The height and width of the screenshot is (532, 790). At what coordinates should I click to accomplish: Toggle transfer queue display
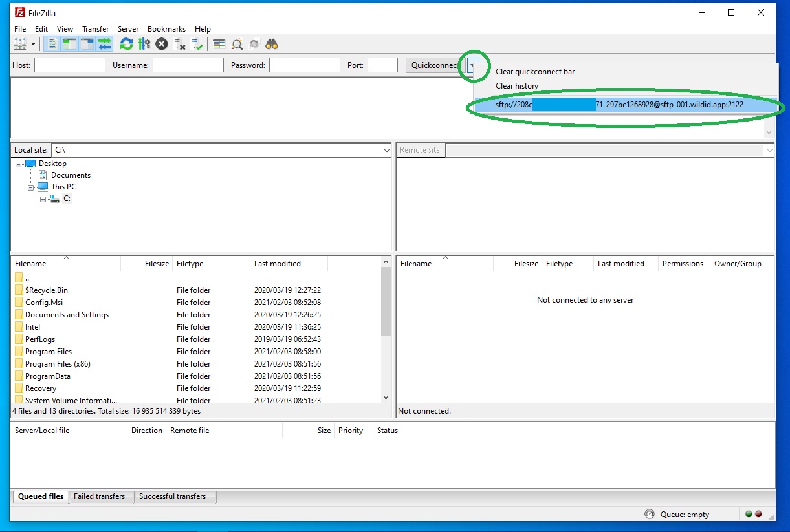[104, 44]
